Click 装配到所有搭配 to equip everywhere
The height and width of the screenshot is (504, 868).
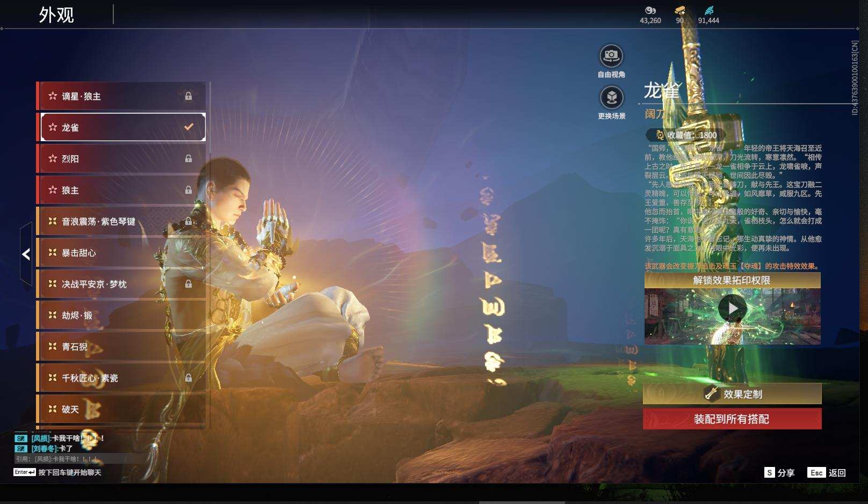732,419
